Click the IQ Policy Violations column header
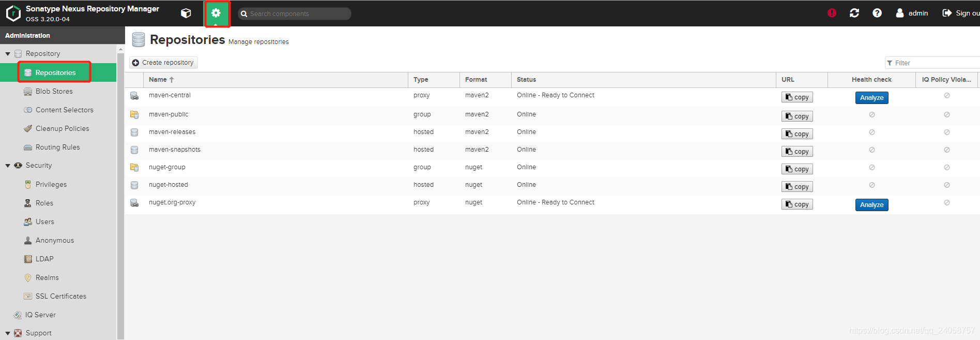Viewport: 980px width, 340px height. click(x=946, y=80)
